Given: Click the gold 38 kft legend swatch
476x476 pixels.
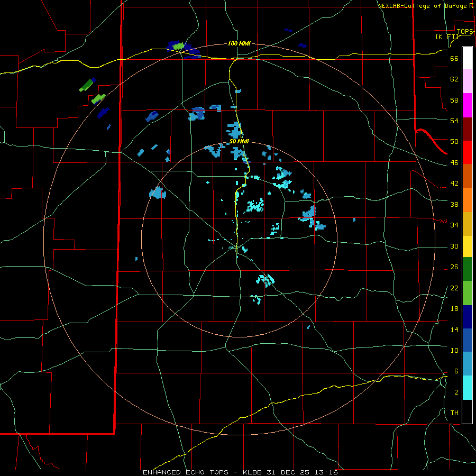Looking at the screenshot, I should (x=467, y=224).
